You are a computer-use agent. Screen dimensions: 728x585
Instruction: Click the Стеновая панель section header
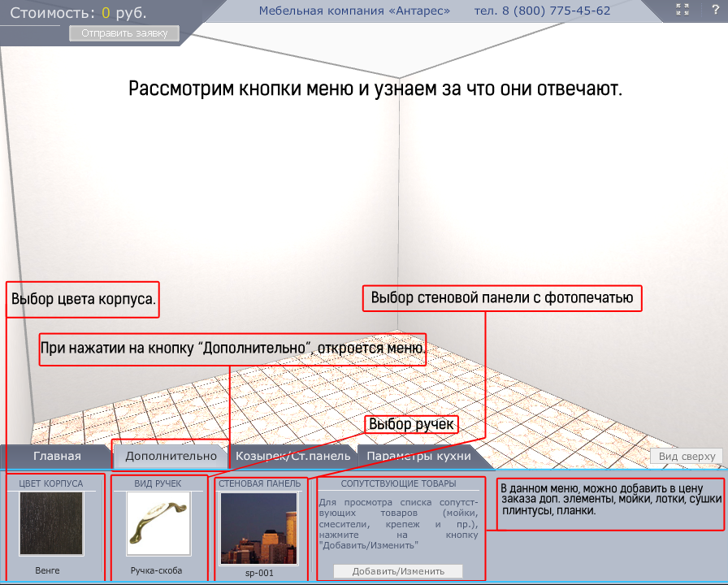259,483
